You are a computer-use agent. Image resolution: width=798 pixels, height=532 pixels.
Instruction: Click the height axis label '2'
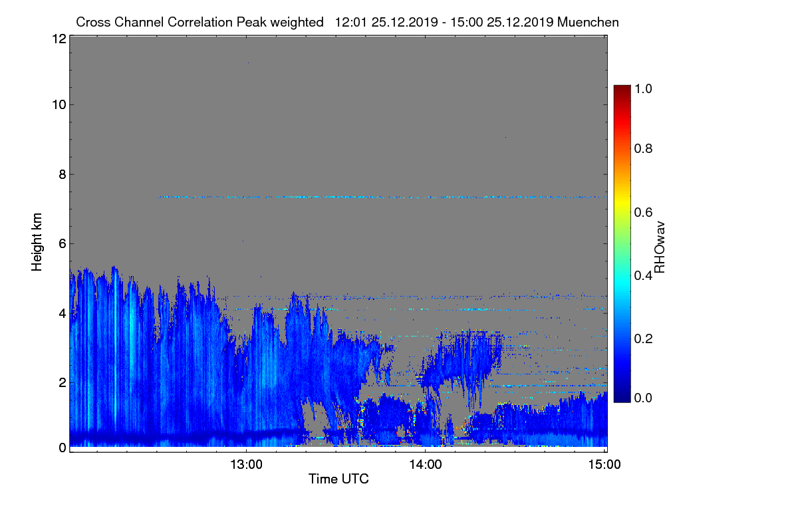point(62,382)
